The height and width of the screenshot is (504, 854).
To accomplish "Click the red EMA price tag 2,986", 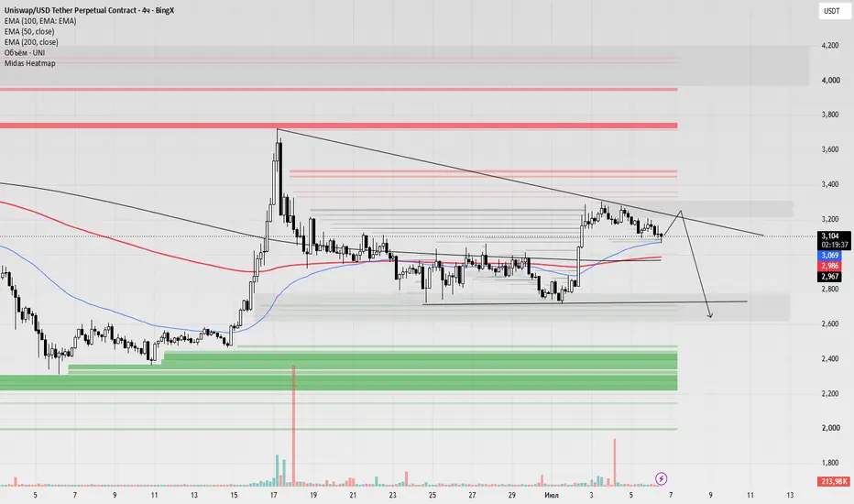I will click(830, 266).
